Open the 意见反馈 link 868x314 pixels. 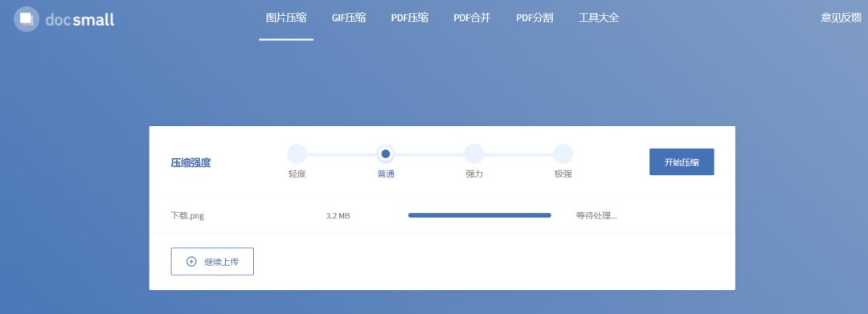click(x=841, y=18)
